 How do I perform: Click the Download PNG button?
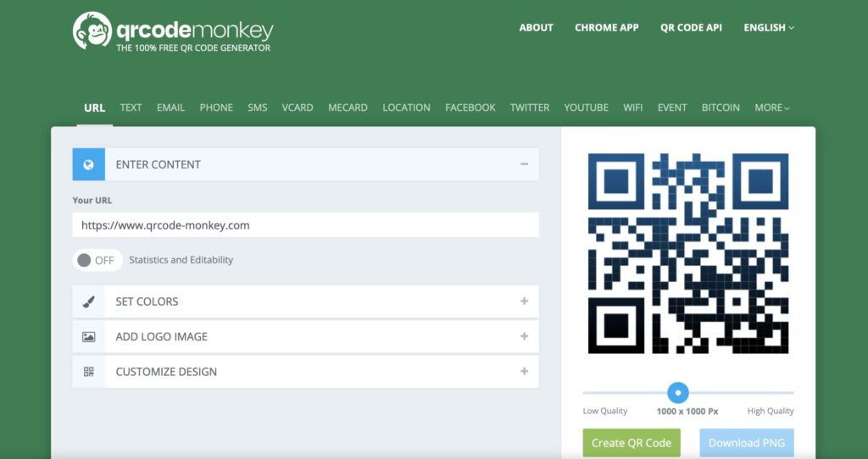coord(747,442)
